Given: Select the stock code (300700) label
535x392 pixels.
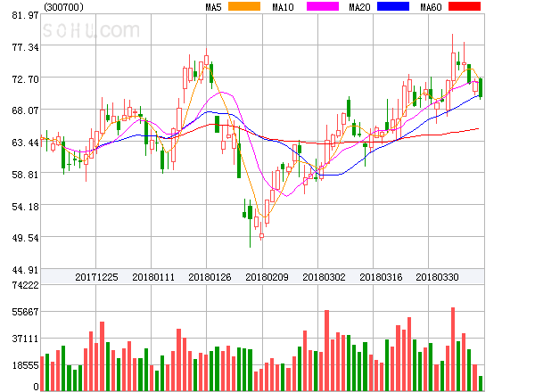Looking at the screenshot, I should coord(64,7).
